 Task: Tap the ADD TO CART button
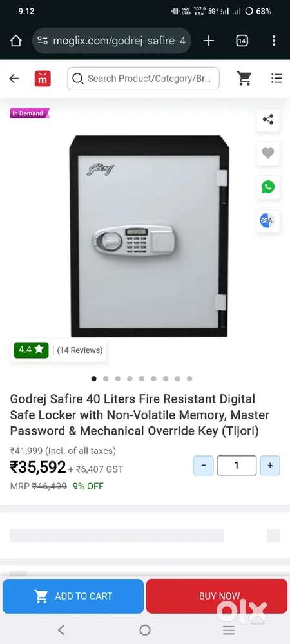(73, 596)
